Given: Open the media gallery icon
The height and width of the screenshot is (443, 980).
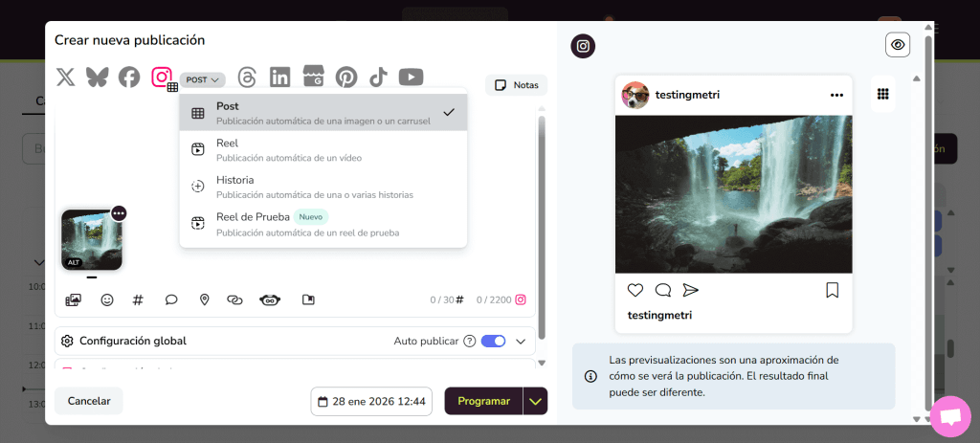Looking at the screenshot, I should (73, 299).
